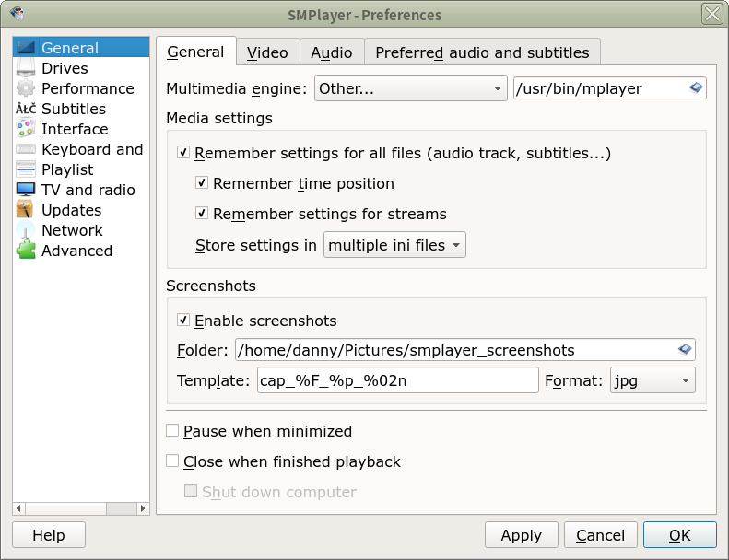Disable the Enable screenshots checkbox

click(183, 321)
